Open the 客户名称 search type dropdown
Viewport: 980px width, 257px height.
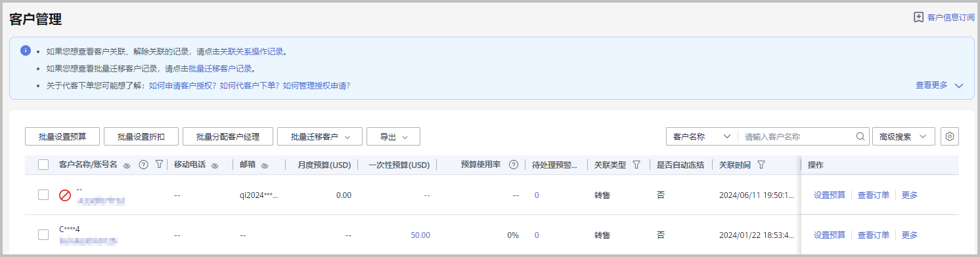click(702, 136)
